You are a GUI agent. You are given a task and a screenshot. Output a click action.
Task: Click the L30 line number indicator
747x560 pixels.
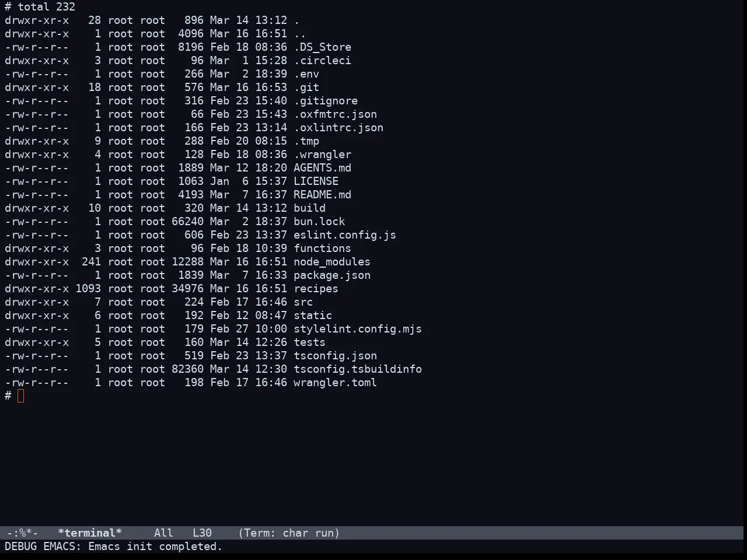tap(202, 533)
